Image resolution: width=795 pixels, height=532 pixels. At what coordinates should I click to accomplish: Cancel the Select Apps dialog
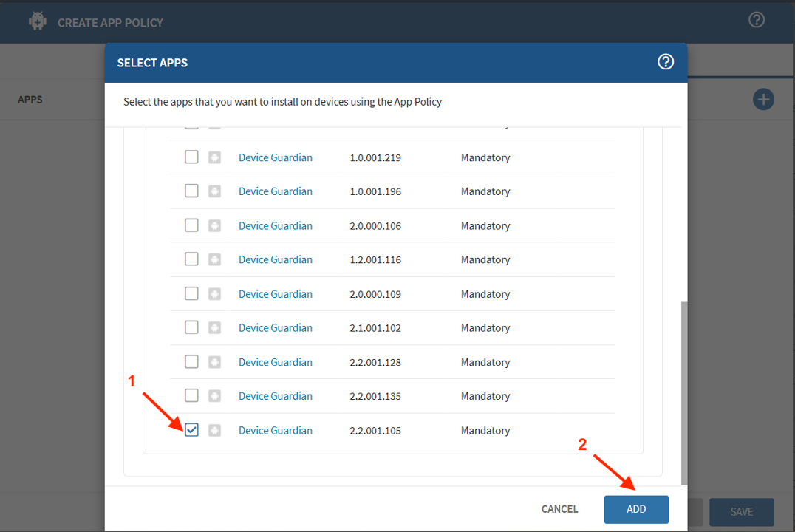[559, 509]
